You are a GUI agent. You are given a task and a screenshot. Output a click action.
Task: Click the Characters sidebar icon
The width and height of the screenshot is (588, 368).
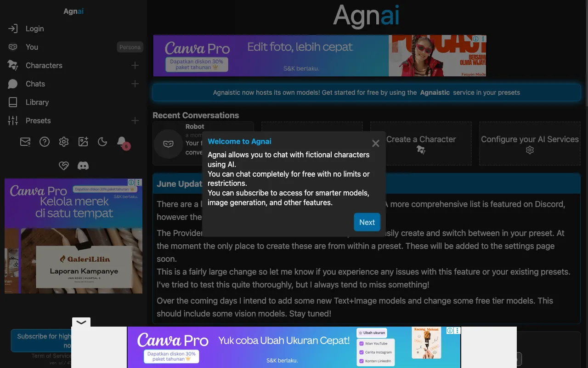pos(13,65)
